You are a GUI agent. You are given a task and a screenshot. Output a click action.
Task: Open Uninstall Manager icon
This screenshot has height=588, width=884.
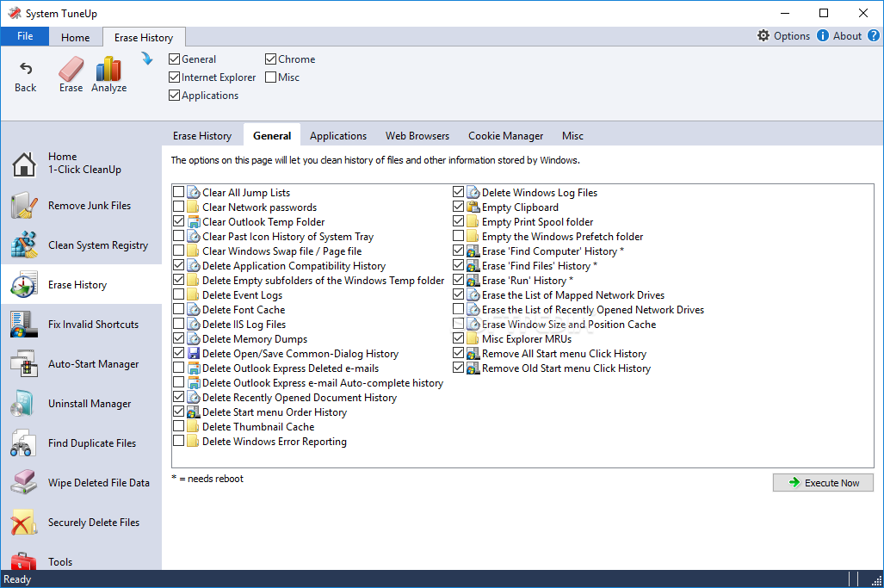(x=24, y=403)
